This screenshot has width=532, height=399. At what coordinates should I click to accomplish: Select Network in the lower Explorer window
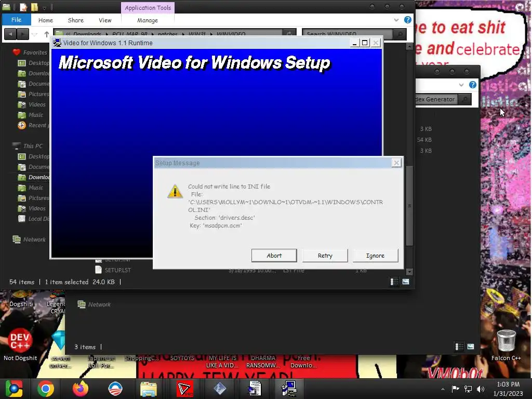pos(95,304)
